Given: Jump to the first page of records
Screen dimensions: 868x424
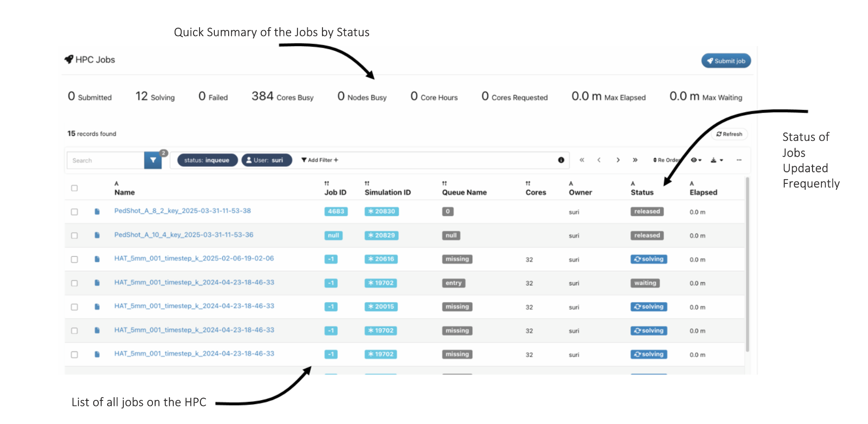Looking at the screenshot, I should click(x=582, y=160).
